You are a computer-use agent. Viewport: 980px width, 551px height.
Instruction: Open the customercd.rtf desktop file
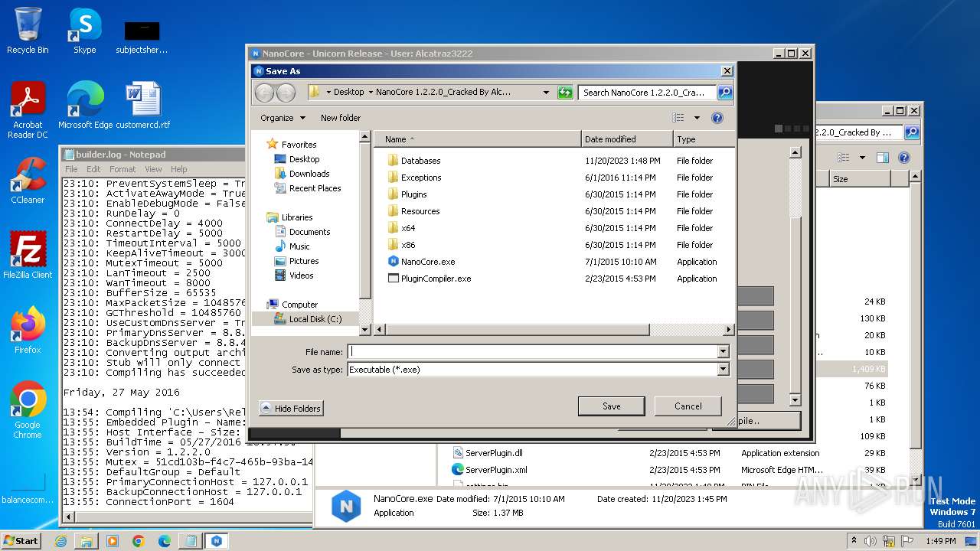click(143, 106)
